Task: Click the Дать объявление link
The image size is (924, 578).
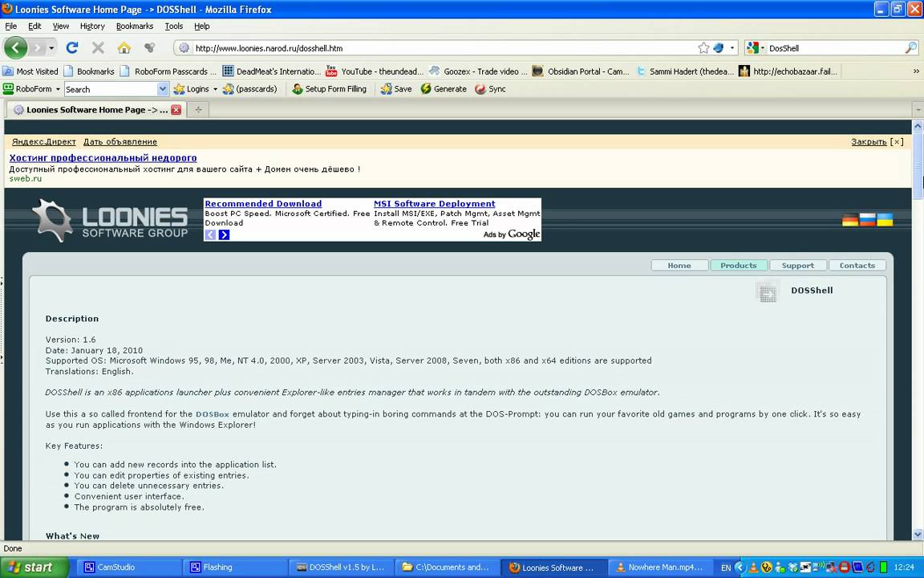Action: point(120,141)
